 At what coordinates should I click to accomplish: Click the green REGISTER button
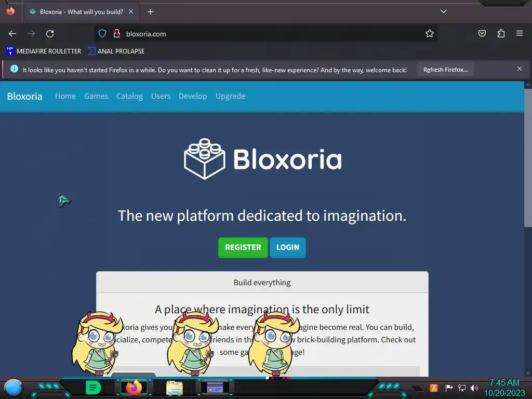243,248
